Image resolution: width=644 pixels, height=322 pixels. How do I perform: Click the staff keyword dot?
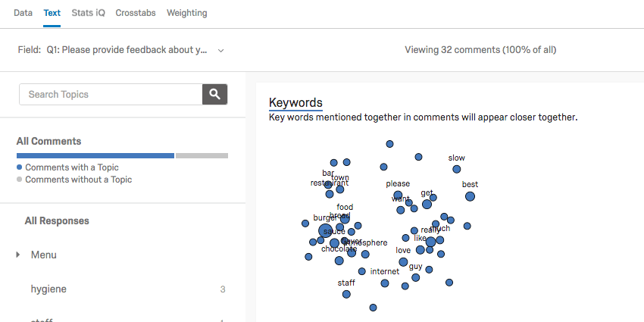point(346,294)
